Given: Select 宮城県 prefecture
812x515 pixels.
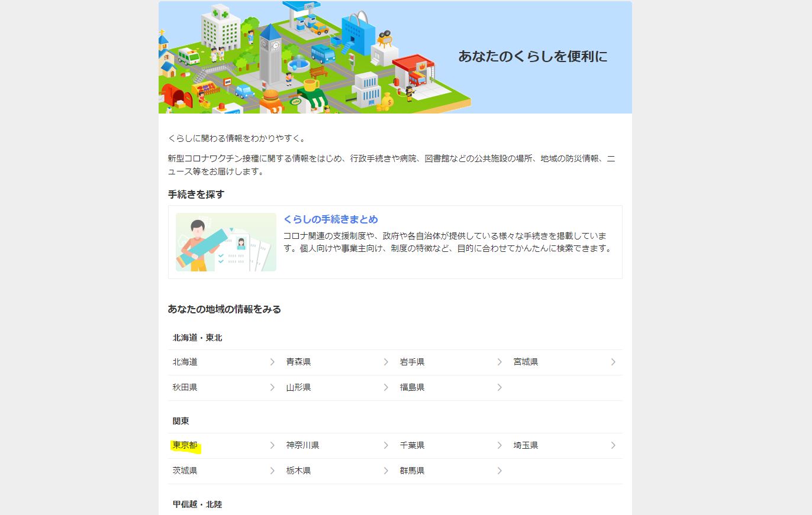Looking at the screenshot, I should click(x=526, y=362).
